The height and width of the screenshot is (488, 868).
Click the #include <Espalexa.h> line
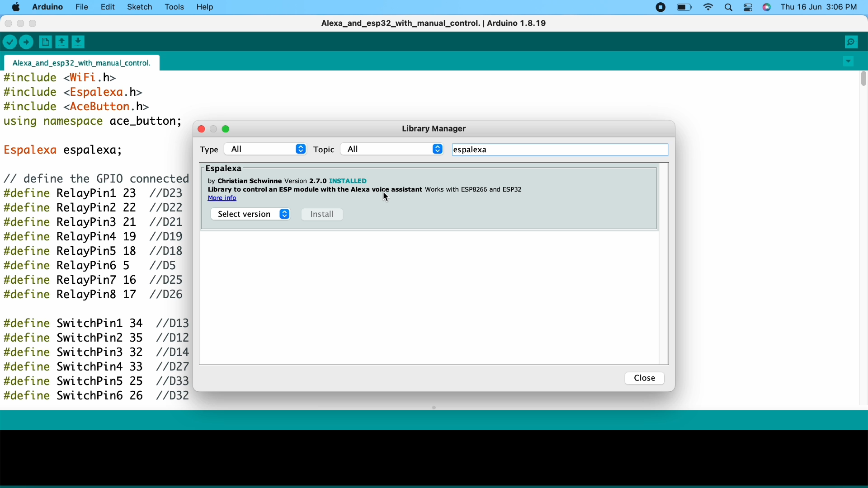[73, 93]
